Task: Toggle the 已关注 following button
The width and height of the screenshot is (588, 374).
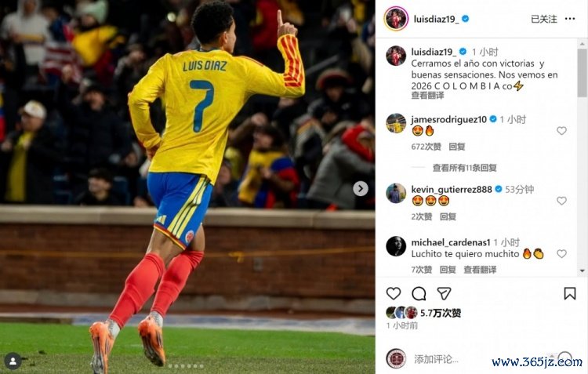Action: [x=544, y=19]
